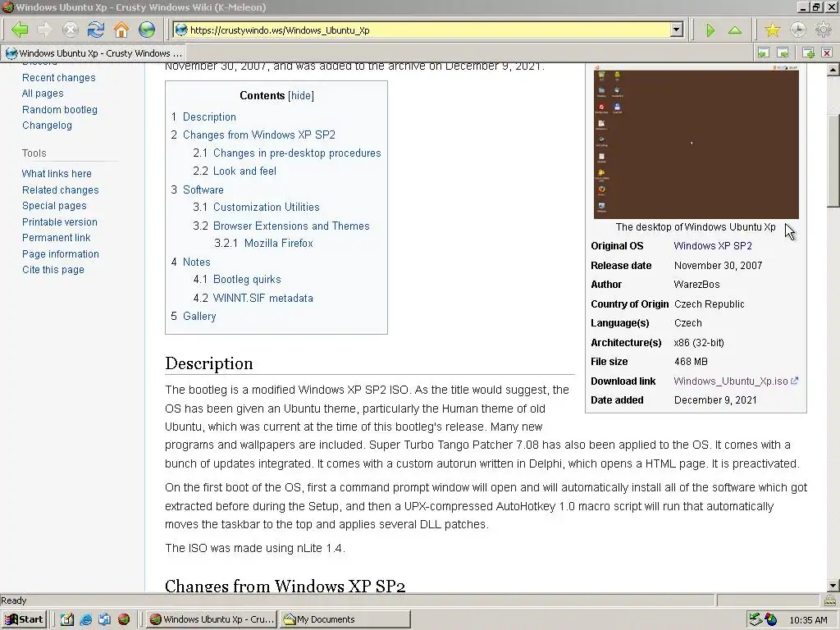Open Special pages link
The width and height of the screenshot is (840, 630).
coord(54,206)
